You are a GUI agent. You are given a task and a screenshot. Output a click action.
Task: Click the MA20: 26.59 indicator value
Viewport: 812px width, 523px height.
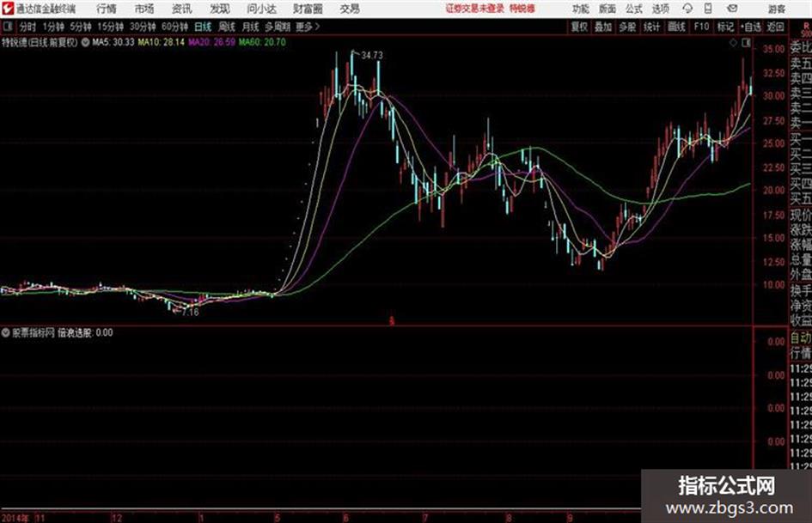211,42
